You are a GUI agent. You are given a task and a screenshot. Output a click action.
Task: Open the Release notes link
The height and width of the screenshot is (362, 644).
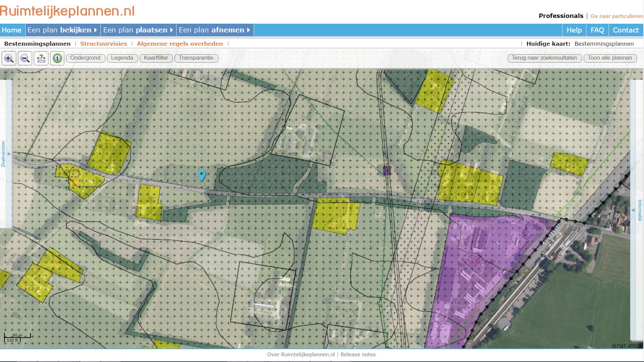tap(358, 355)
